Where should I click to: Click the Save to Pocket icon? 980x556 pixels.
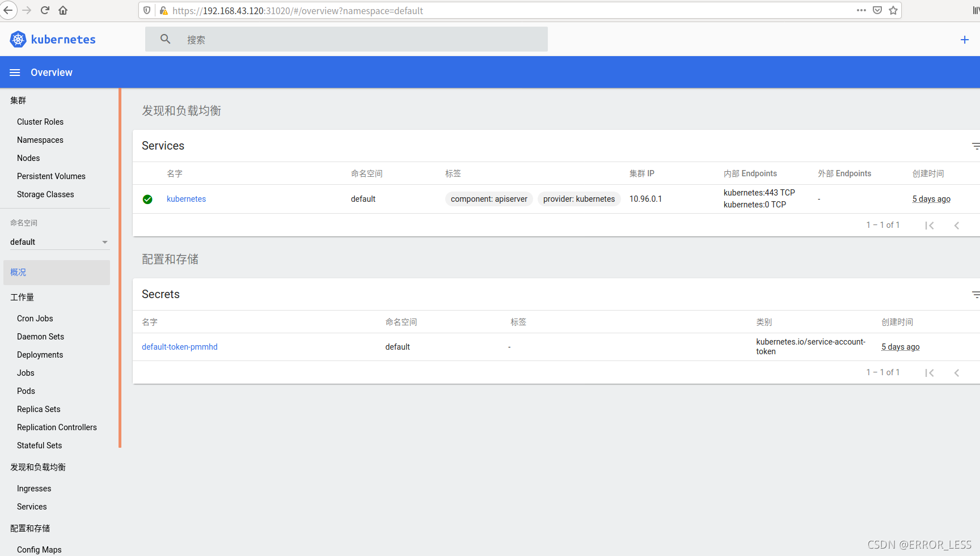877,10
